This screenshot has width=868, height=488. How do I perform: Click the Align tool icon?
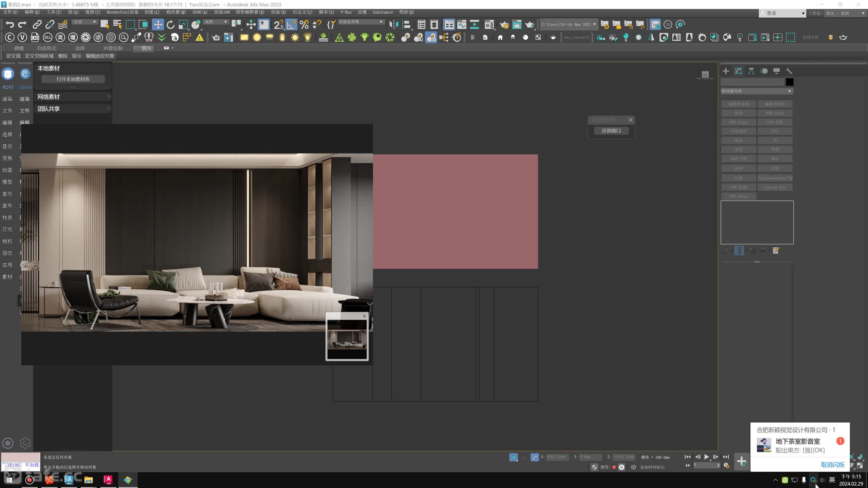tap(406, 24)
